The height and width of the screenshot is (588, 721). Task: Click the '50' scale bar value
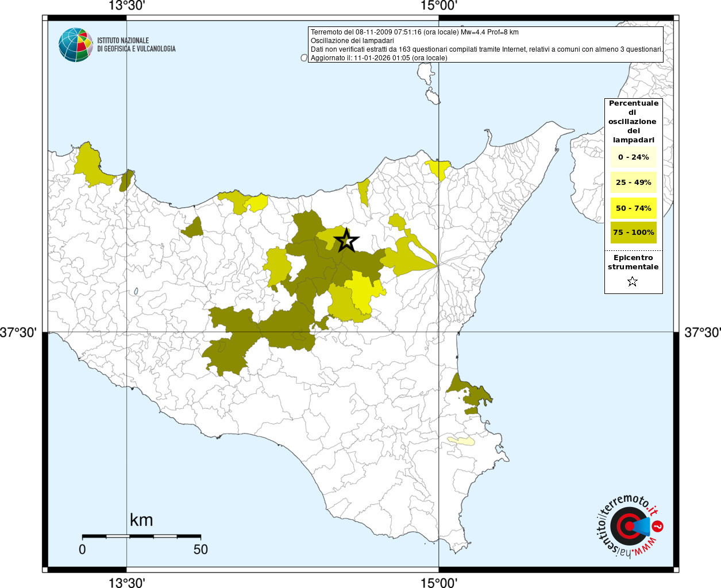[201, 549]
